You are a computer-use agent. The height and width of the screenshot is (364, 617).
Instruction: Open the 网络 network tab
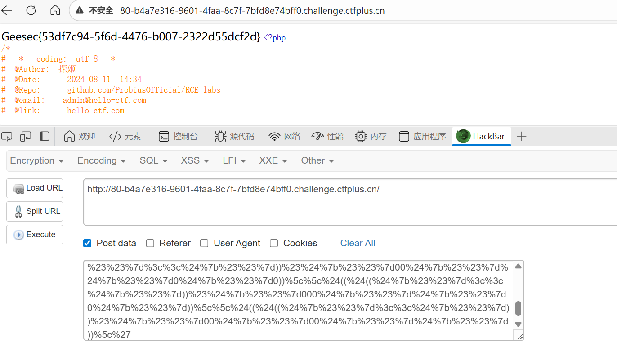pyautogui.click(x=284, y=136)
